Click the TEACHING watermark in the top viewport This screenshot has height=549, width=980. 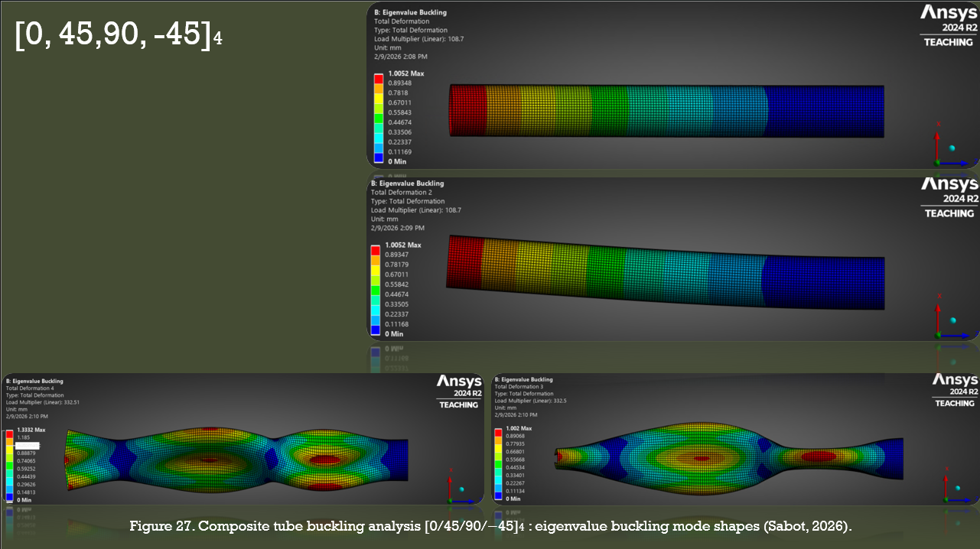point(948,43)
